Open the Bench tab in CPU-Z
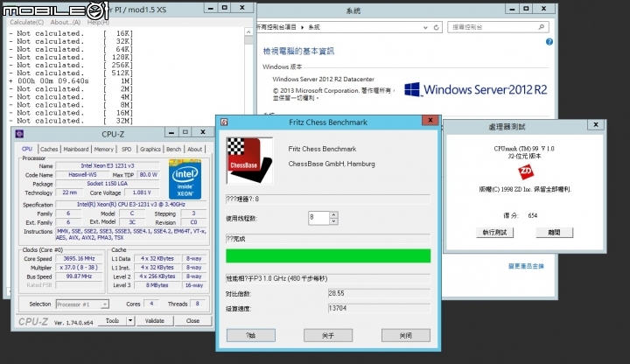This screenshot has width=630, height=364. tap(173, 149)
